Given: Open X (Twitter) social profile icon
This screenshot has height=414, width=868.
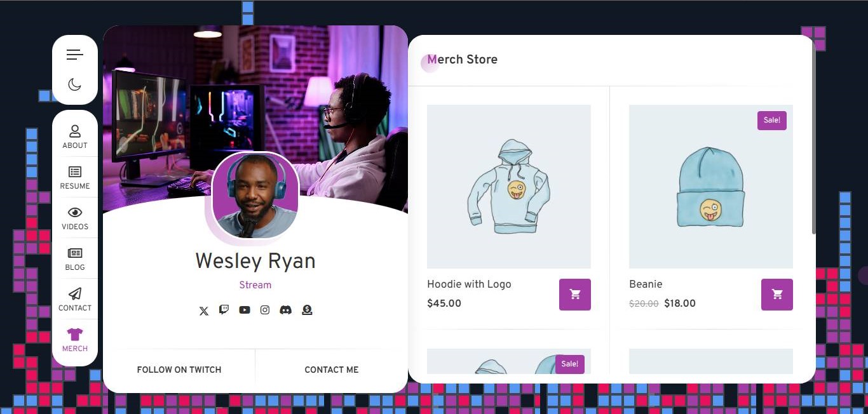Looking at the screenshot, I should pos(203,310).
